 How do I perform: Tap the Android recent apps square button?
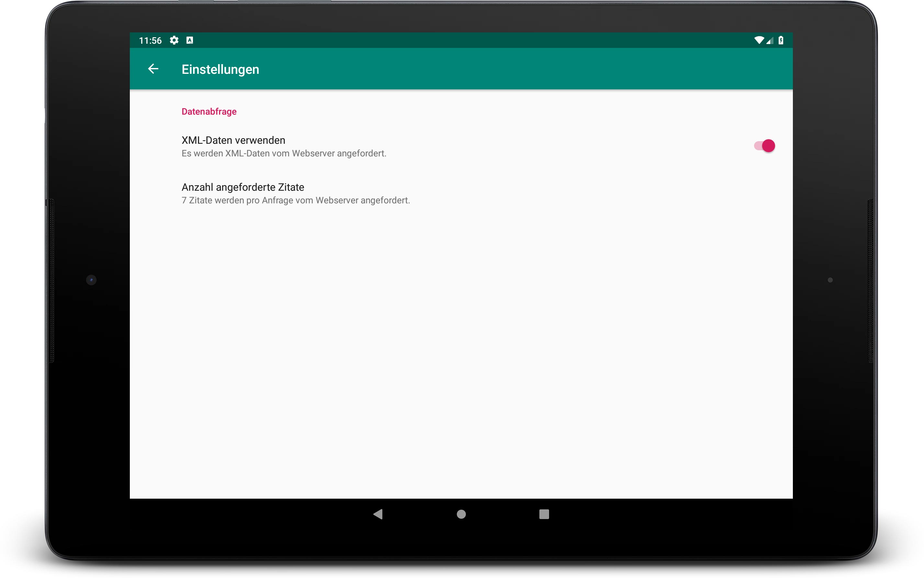pyautogui.click(x=544, y=514)
